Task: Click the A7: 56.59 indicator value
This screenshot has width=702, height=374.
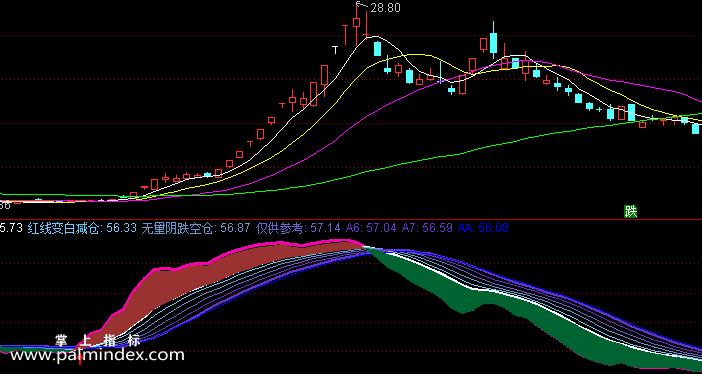Action: (x=427, y=228)
